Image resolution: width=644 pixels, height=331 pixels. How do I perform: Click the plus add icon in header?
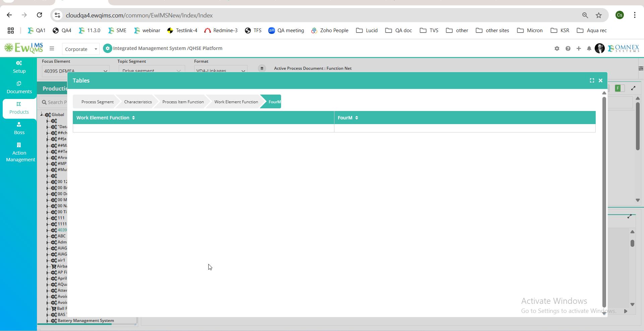(579, 48)
